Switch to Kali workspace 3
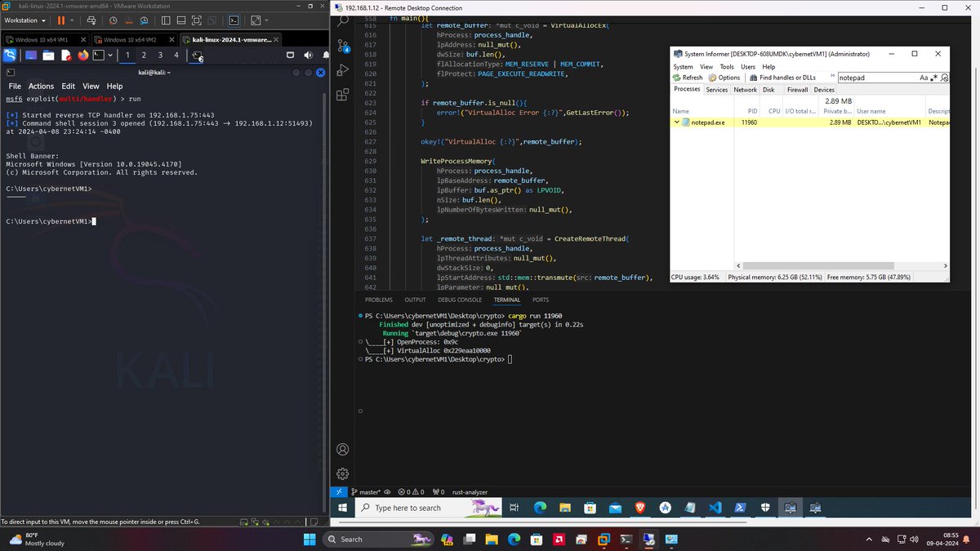This screenshot has width=980, height=551. pos(160,55)
